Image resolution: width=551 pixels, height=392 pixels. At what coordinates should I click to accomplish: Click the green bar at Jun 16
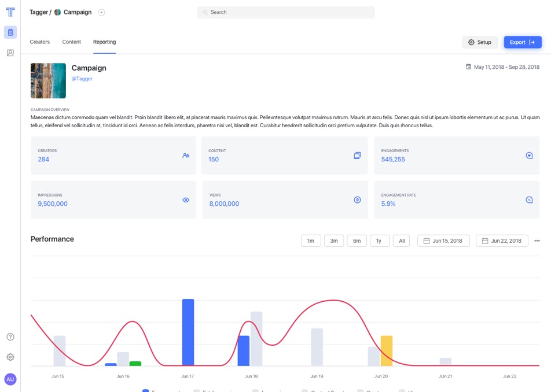pyautogui.click(x=135, y=364)
